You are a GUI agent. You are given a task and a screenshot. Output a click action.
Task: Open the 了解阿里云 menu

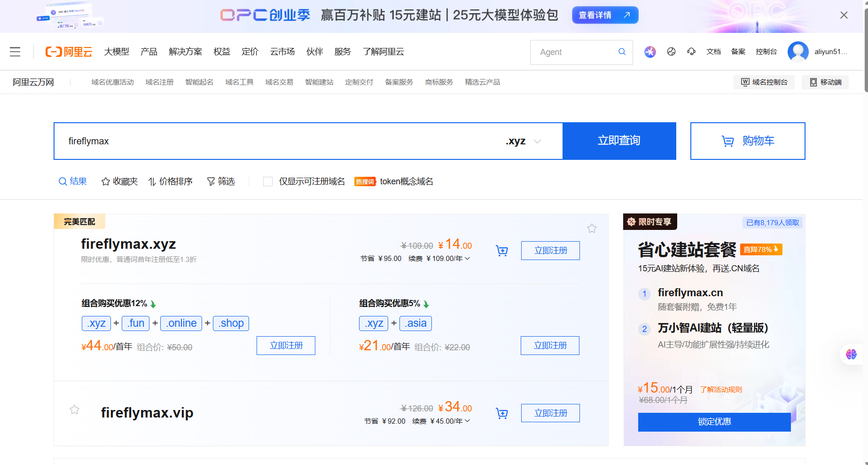click(383, 52)
